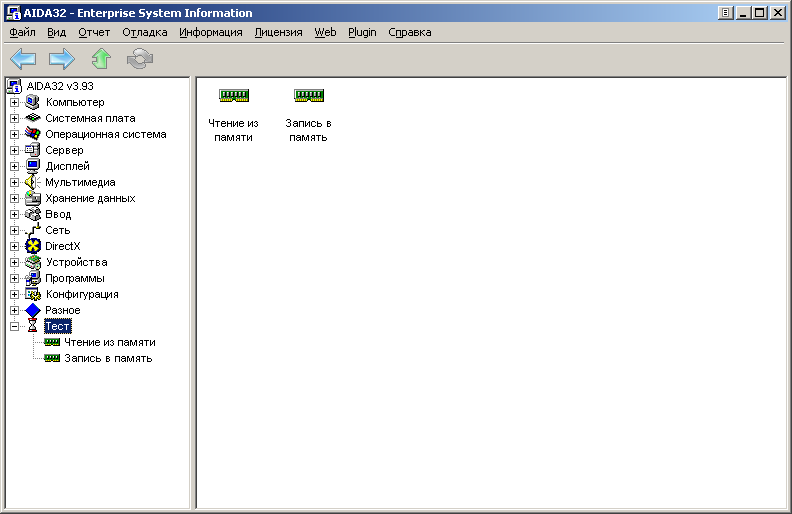Open the Вид menu
792x514 pixels.
[57, 32]
